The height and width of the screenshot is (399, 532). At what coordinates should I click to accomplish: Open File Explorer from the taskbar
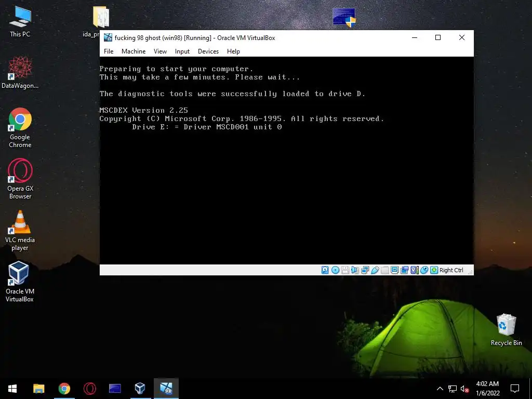[x=38, y=389]
